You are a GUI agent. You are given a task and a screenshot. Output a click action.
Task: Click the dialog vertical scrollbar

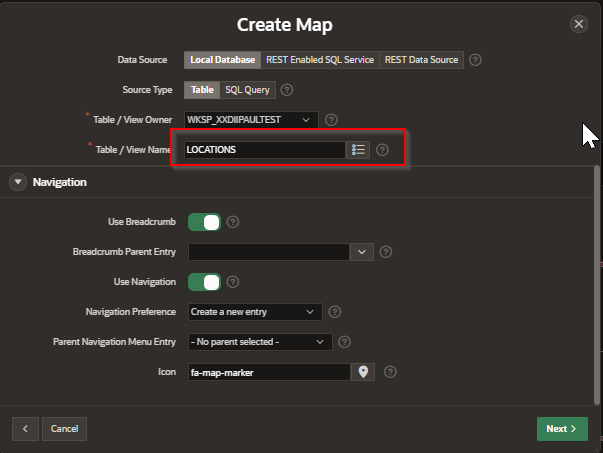tap(597, 285)
